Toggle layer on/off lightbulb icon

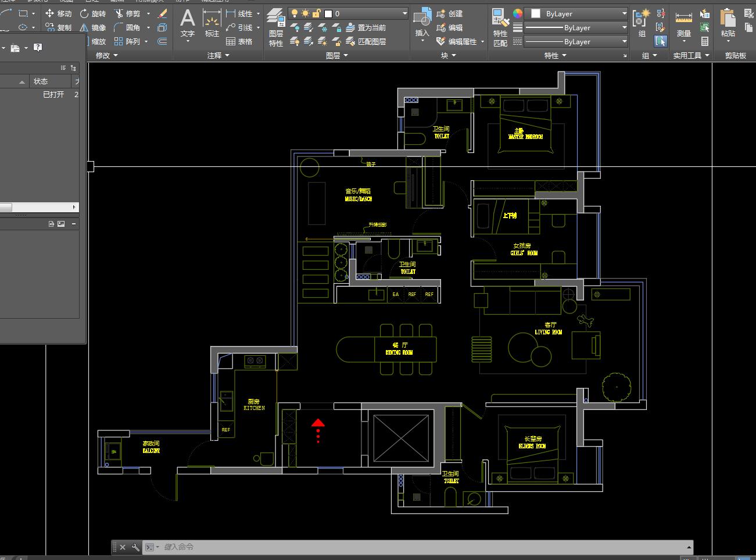pos(294,13)
